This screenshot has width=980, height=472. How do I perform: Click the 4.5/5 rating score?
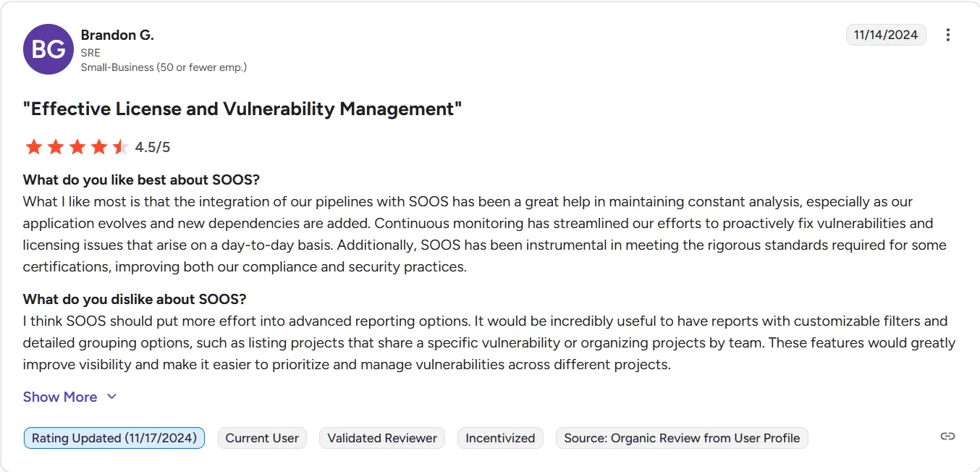(151, 146)
